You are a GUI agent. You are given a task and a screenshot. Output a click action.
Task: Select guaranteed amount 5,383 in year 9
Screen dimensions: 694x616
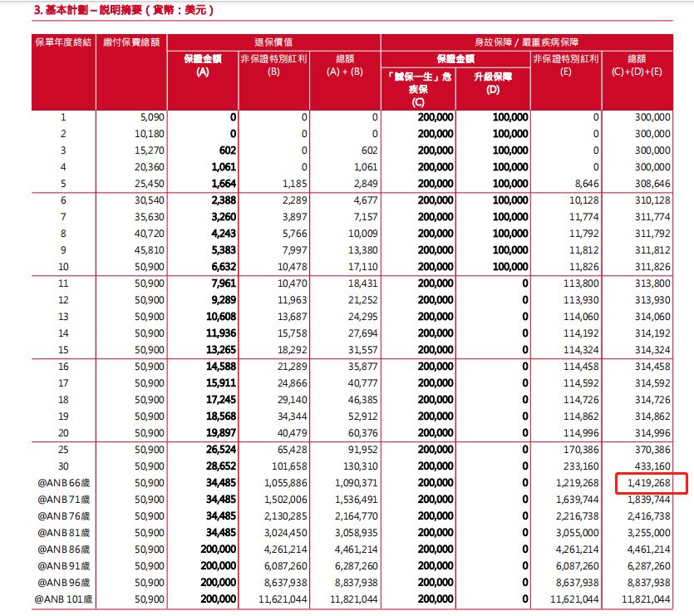coord(224,250)
